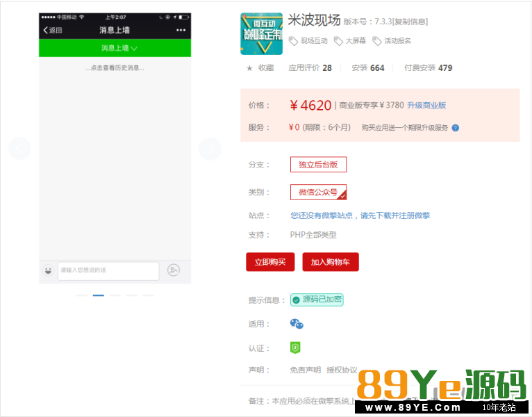Click the 请输入您想说的话 input field
Viewport: 532px width, 417px height.
point(108,270)
